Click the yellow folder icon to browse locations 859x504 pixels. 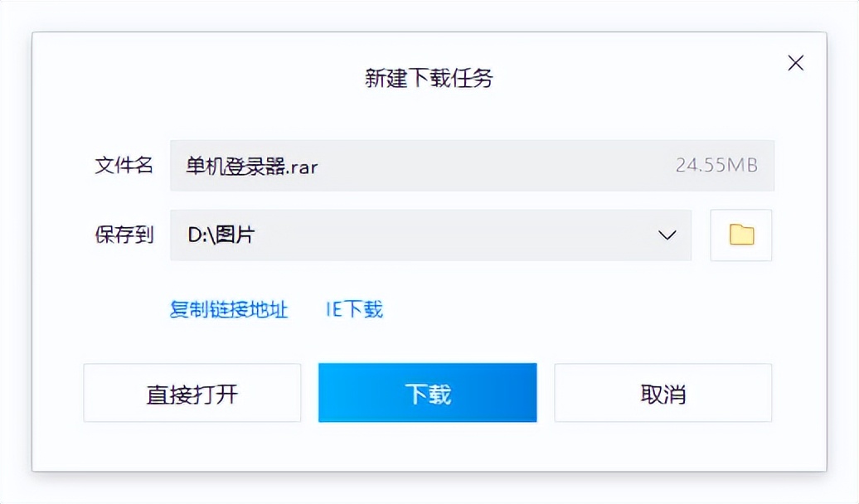point(740,235)
